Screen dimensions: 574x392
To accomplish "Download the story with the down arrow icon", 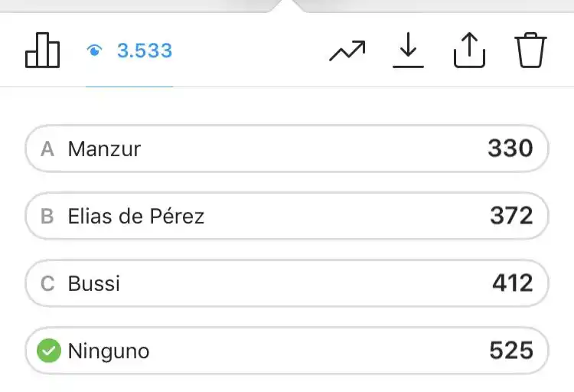I will click(408, 51).
